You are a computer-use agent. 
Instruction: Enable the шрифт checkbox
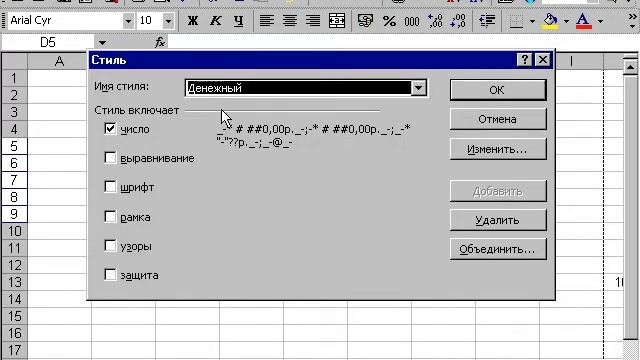110,187
